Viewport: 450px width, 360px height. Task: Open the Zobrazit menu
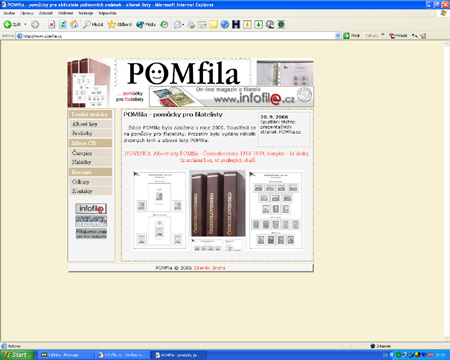click(46, 13)
